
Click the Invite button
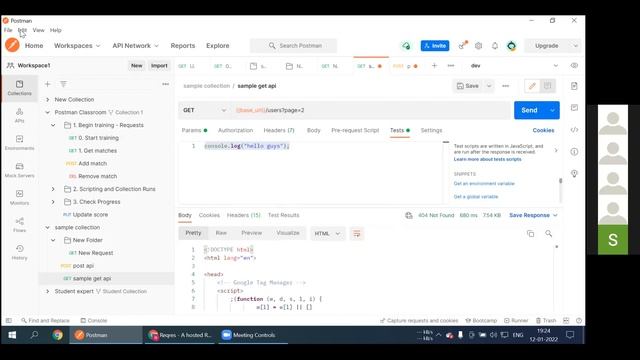point(435,46)
